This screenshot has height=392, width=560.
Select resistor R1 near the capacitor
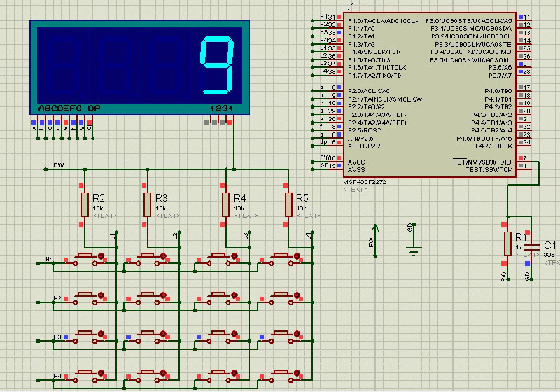(507, 244)
